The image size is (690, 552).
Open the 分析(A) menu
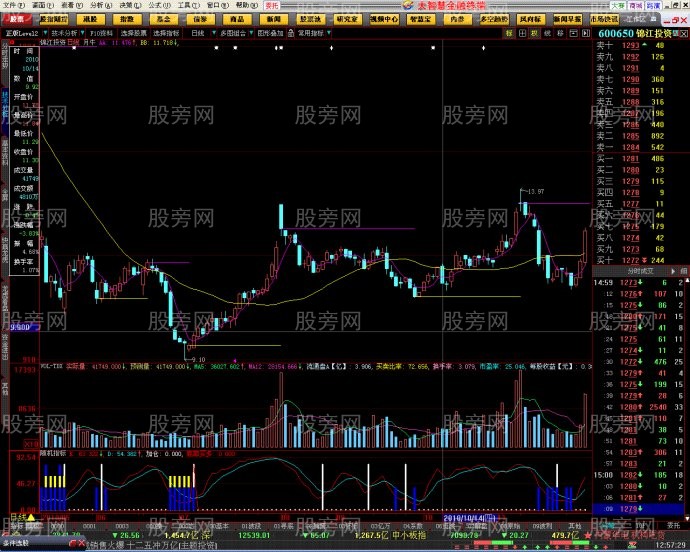coord(101,6)
